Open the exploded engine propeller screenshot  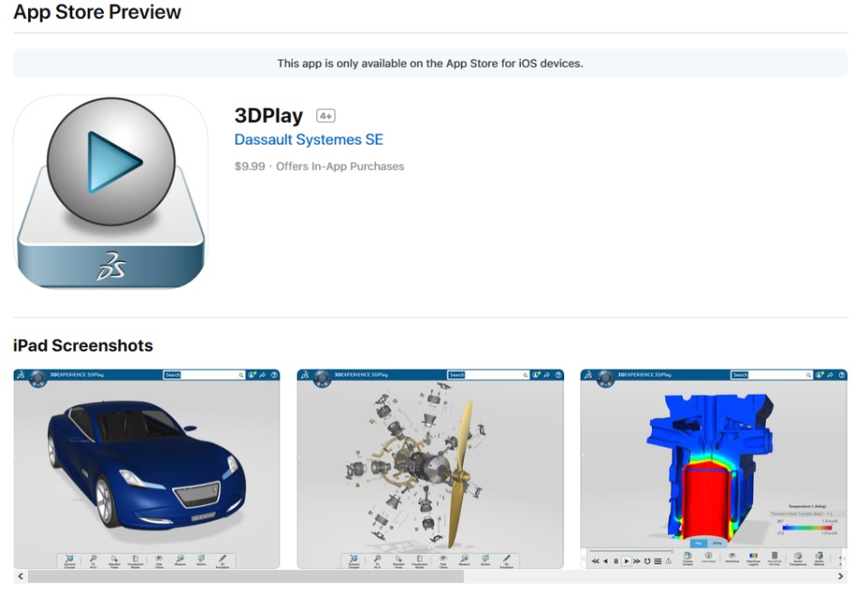click(x=430, y=469)
